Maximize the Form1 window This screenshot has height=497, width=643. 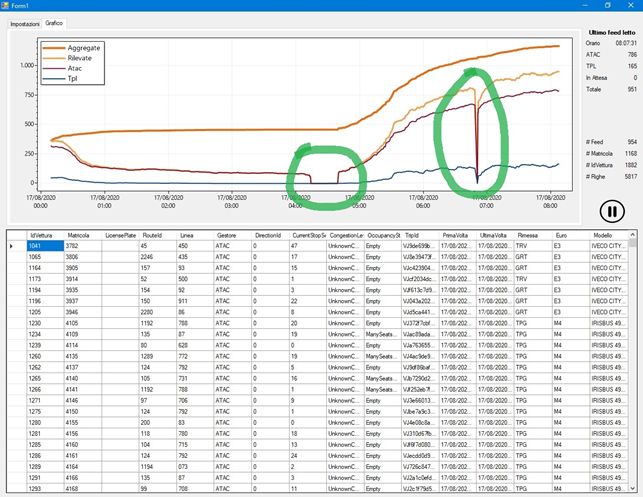tap(606, 5)
